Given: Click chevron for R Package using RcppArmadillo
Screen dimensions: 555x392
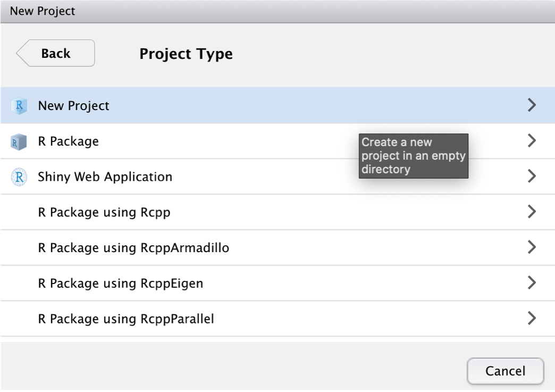Looking at the screenshot, I should pos(531,247).
